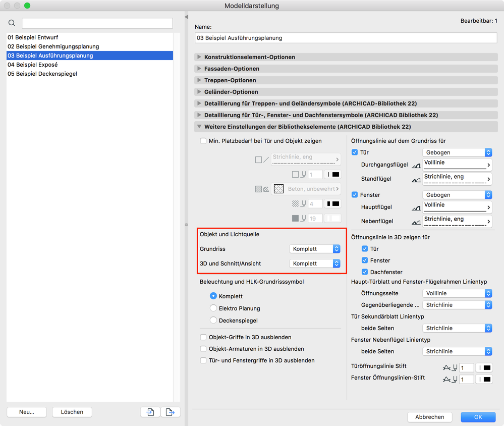The width and height of the screenshot is (504, 426).
Task: Open the Gegenüberliegende Strichlinie dropdown
Action: point(457,305)
